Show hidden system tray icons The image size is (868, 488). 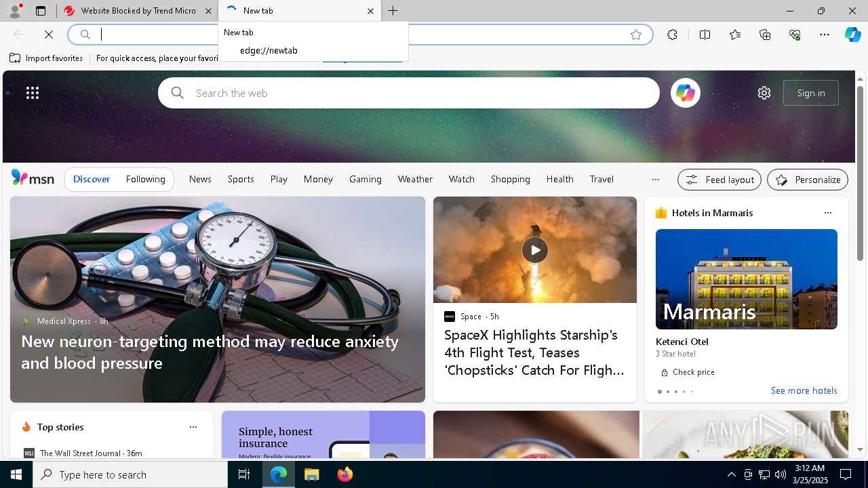731,474
